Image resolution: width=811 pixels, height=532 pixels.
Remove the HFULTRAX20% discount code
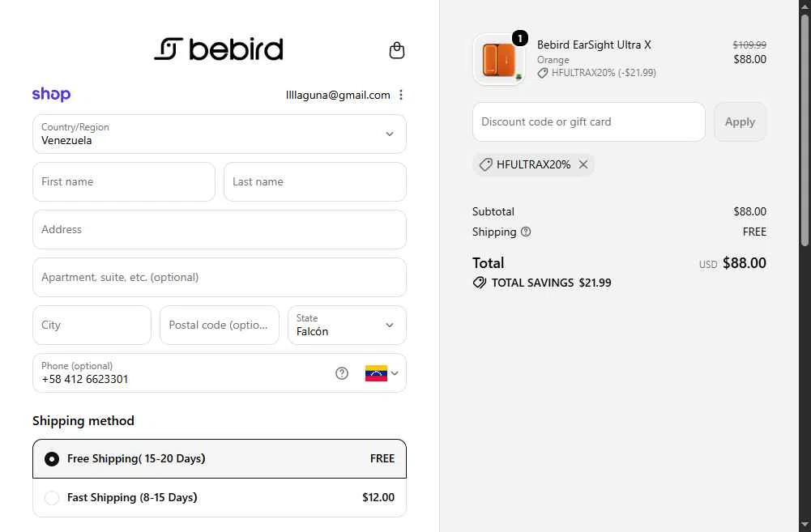pyautogui.click(x=583, y=164)
